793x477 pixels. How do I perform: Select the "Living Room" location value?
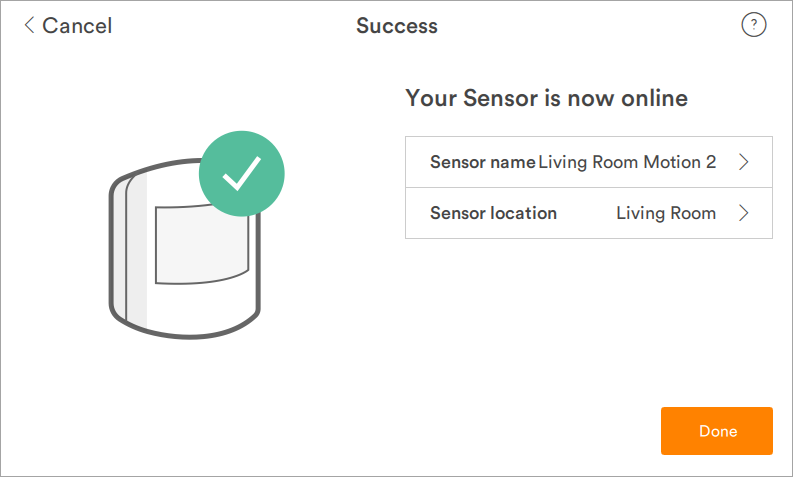pos(666,213)
